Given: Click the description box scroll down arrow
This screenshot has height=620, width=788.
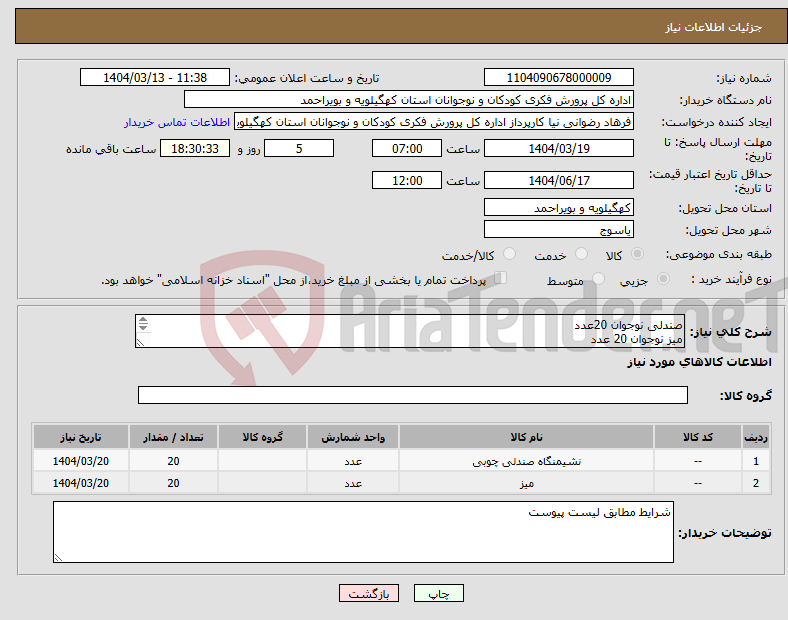Looking at the screenshot, I should 143,328.
